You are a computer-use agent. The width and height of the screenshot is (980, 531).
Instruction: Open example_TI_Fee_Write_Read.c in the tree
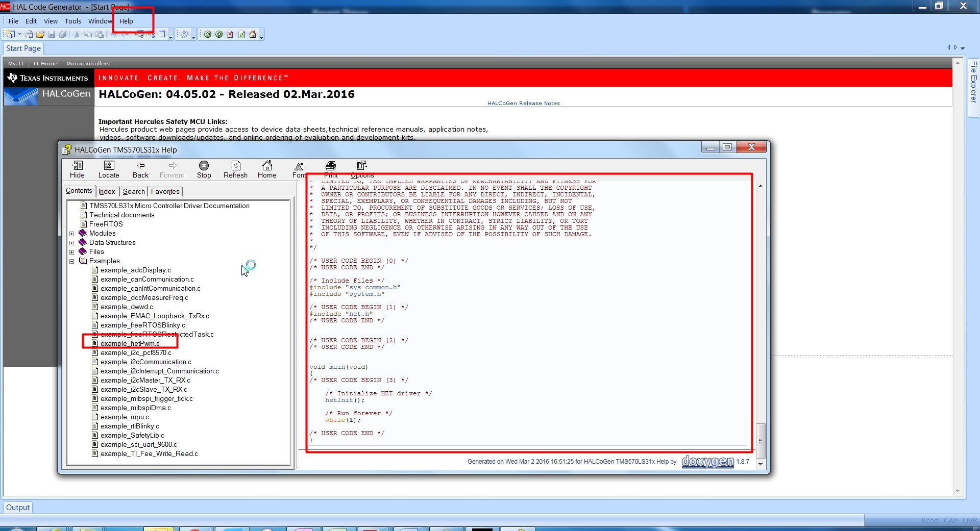point(145,453)
